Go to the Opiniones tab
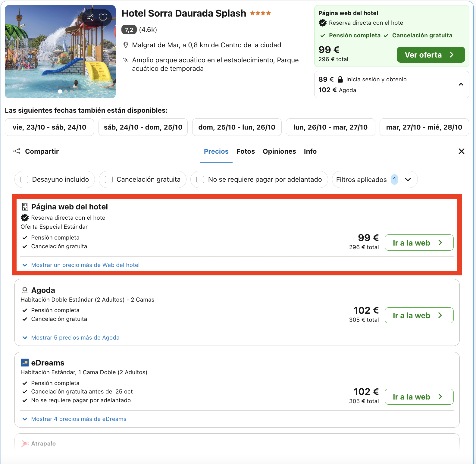The width and height of the screenshot is (476, 464). (279, 151)
